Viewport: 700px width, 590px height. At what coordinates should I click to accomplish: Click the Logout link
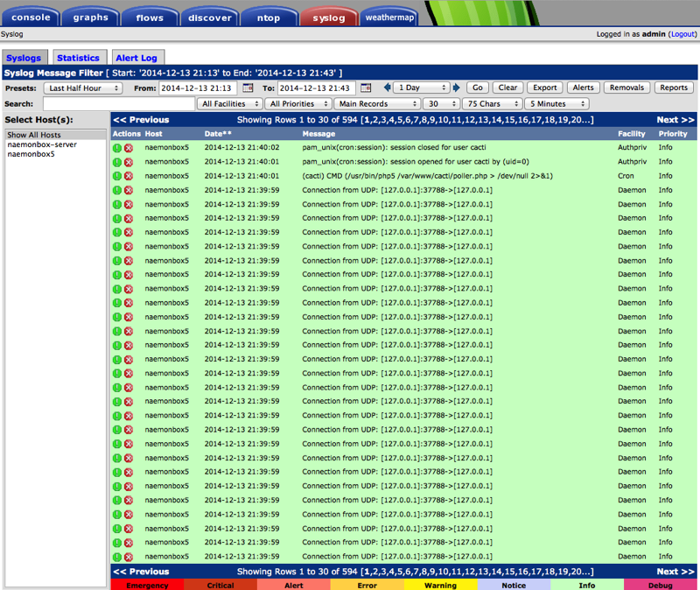coord(682,34)
